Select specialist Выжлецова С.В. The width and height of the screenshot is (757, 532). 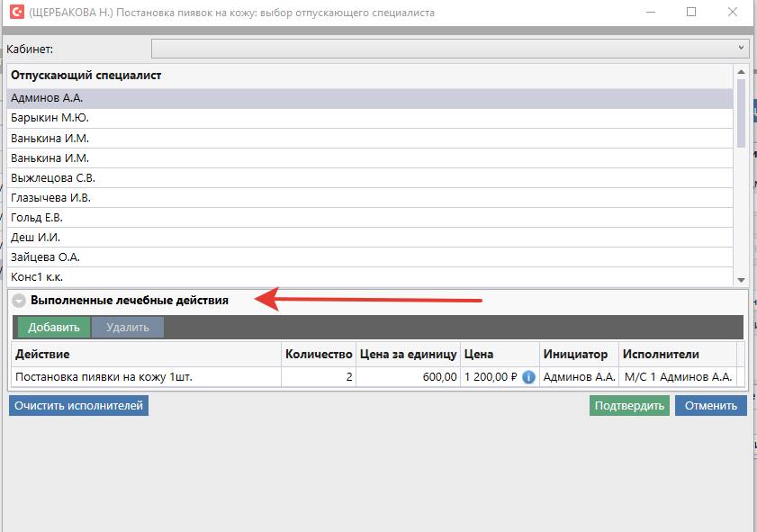(53, 177)
